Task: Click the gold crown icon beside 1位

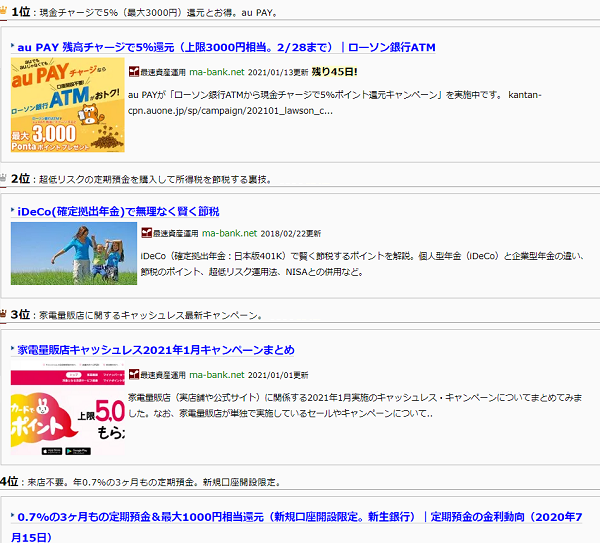Action: coord(3,10)
